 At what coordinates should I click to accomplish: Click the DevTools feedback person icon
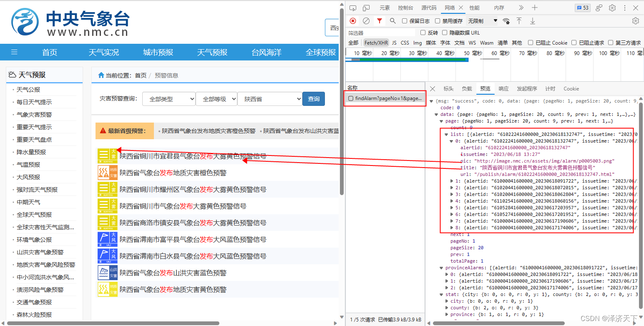[x=599, y=8]
